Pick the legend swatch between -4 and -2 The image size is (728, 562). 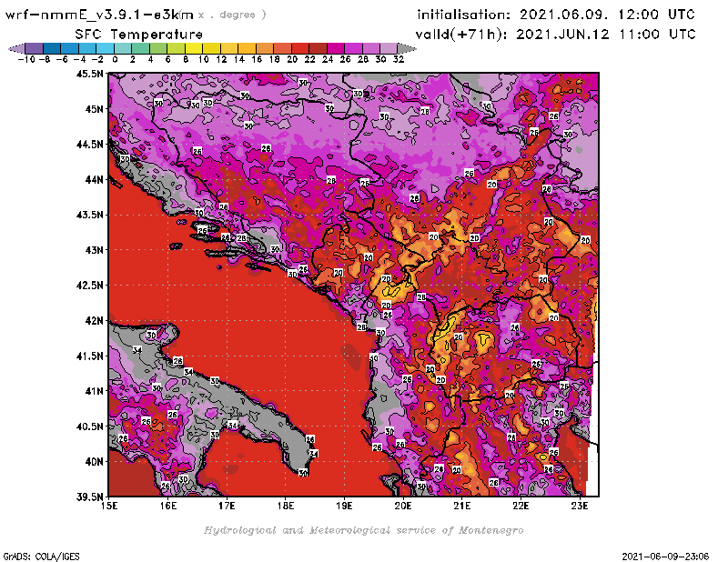87,48
